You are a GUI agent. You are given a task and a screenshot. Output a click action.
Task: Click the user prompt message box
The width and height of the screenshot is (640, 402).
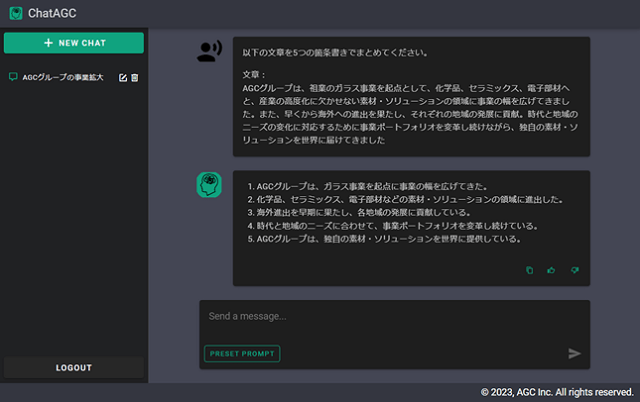pos(410,96)
